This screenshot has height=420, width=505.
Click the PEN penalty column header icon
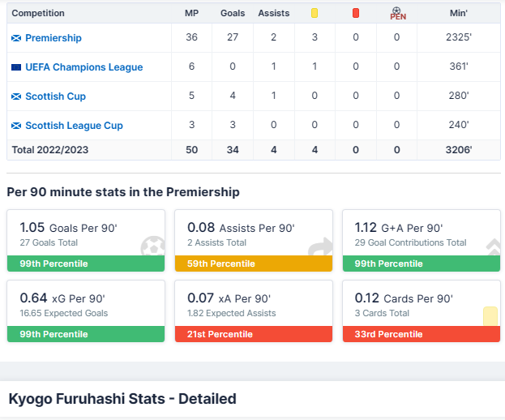(397, 13)
